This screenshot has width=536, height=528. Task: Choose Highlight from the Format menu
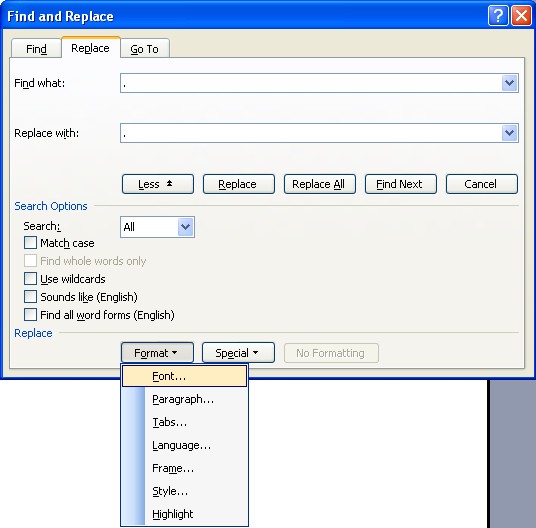pos(185,514)
